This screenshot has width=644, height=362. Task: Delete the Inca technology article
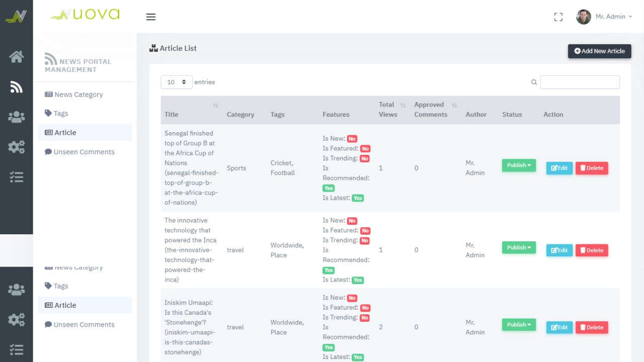[x=591, y=250]
